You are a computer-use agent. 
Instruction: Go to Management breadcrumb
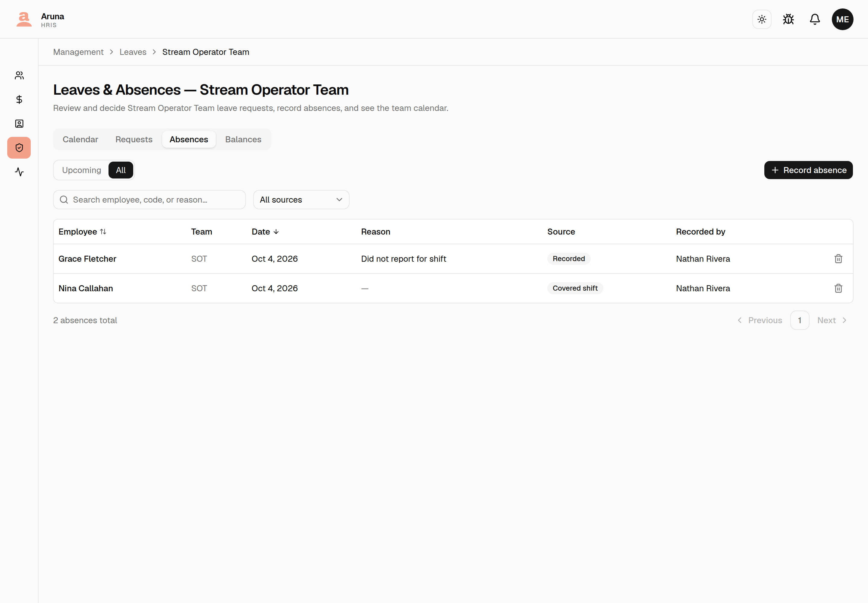click(78, 52)
